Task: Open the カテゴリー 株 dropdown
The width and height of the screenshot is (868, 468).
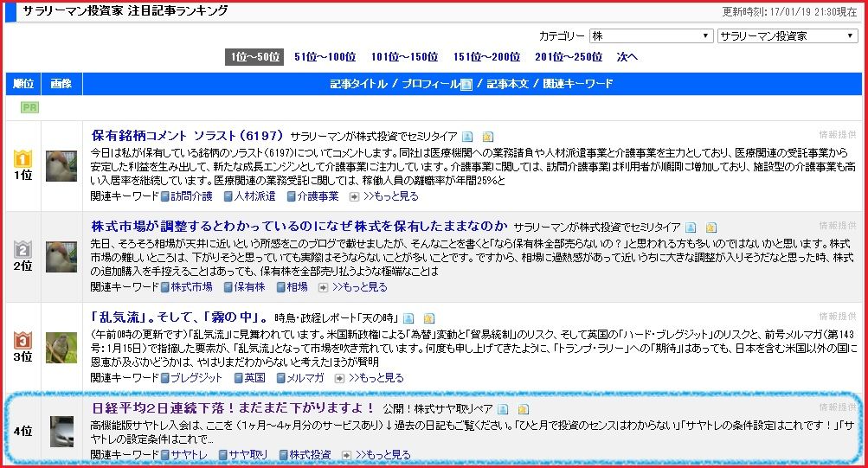Action: pos(651,36)
